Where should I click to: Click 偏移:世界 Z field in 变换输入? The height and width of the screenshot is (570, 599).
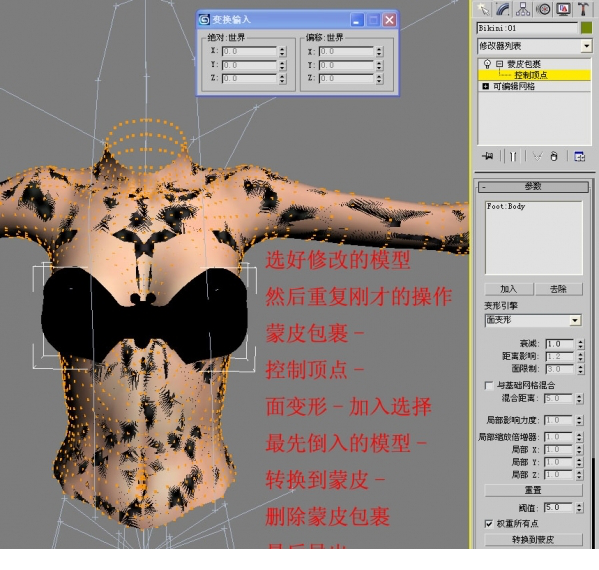346,78
